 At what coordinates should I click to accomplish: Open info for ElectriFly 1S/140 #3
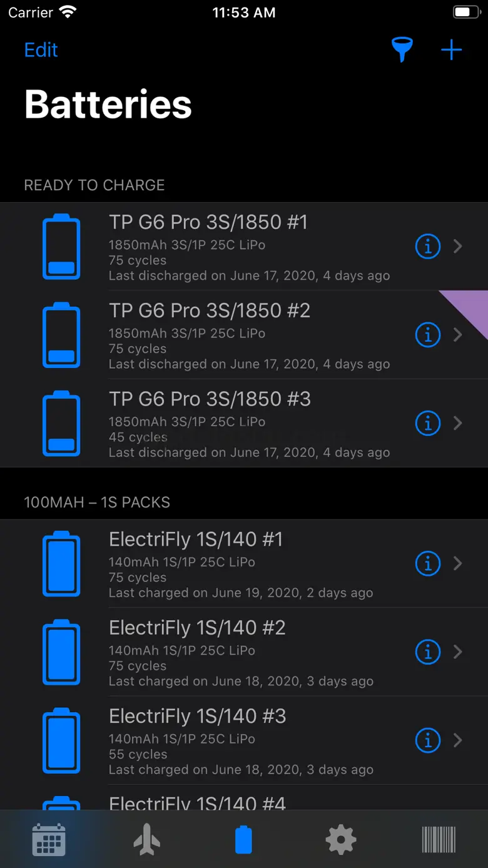point(428,740)
